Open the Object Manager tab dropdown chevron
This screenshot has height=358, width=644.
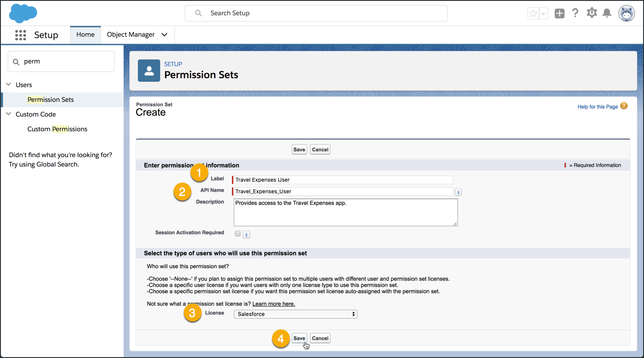[165, 35]
